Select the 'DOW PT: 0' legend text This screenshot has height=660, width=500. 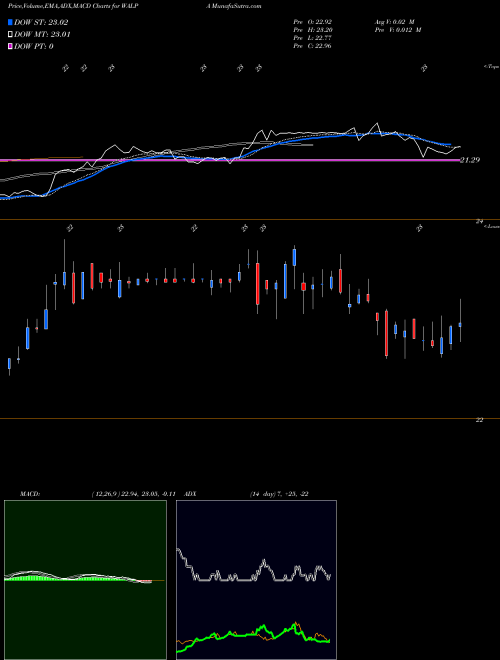click(34, 46)
